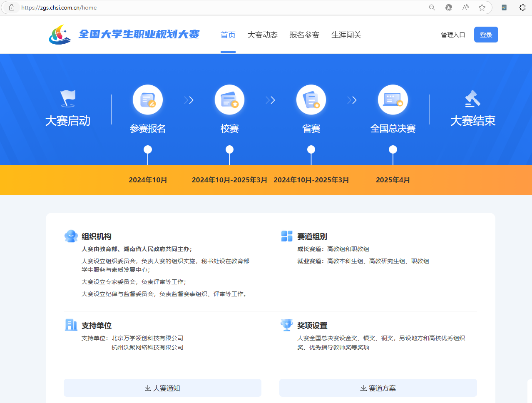Click the browser refresh icon

click(x=448, y=7)
